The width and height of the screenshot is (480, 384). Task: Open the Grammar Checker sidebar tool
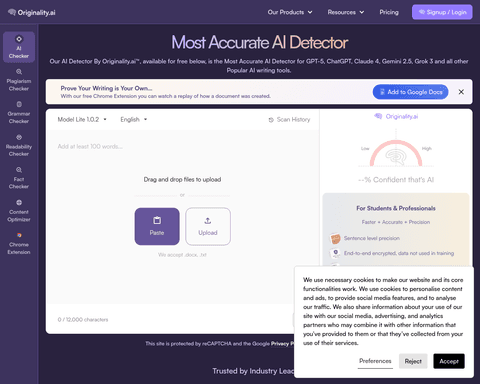tap(19, 113)
